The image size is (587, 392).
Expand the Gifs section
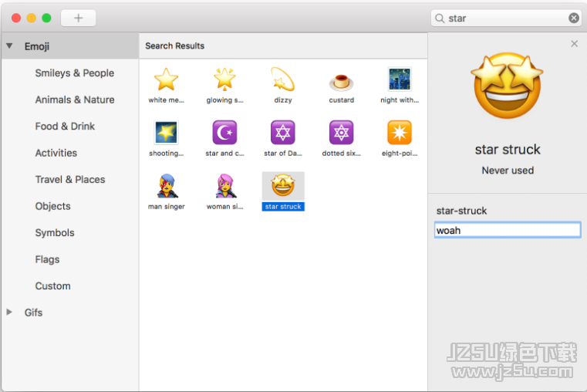(x=9, y=312)
